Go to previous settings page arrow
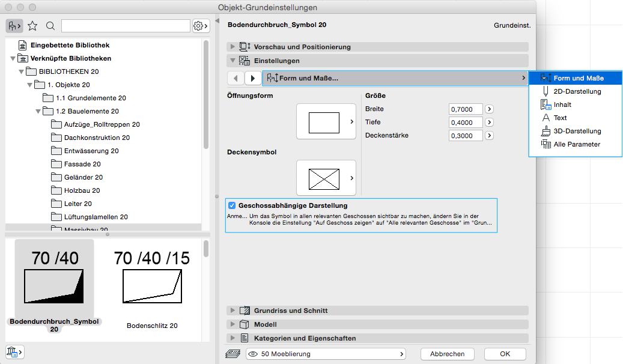Screen dimensions: 623x364 [x=236, y=78]
